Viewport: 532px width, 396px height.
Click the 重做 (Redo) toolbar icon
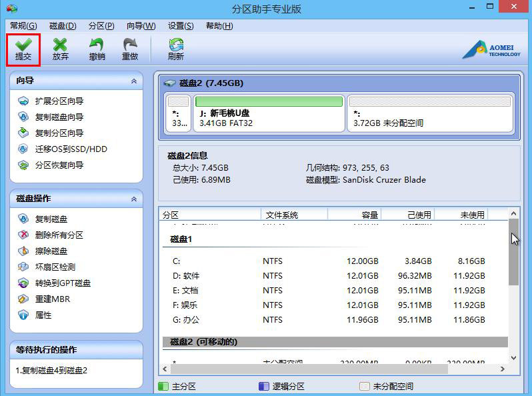130,45
